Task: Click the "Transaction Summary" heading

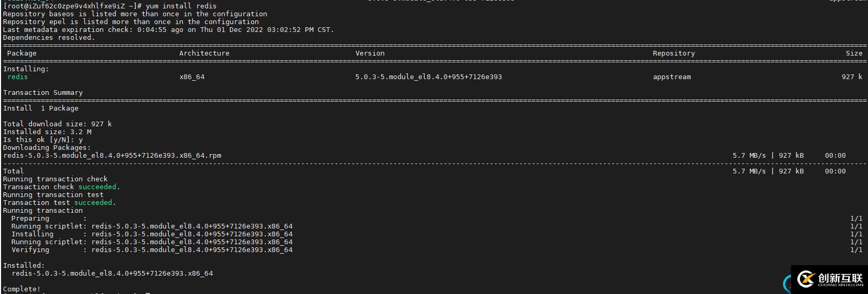Action: click(x=42, y=93)
